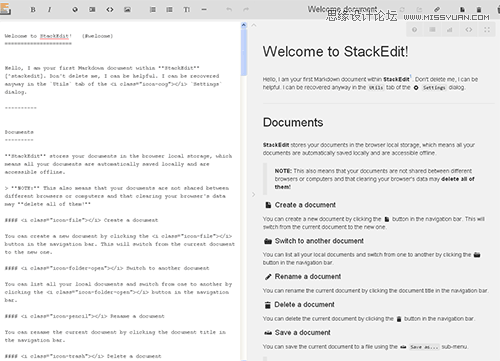
Task: Create a bulleted list
Action: click(x=170, y=10)
